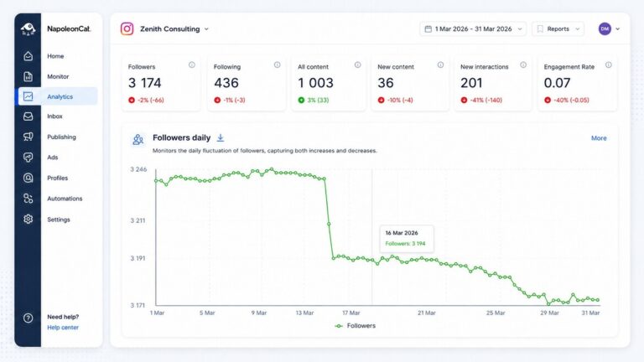This screenshot has height=362, width=644.
Task: Click the Profiles icon in sidebar
Action: click(x=28, y=178)
